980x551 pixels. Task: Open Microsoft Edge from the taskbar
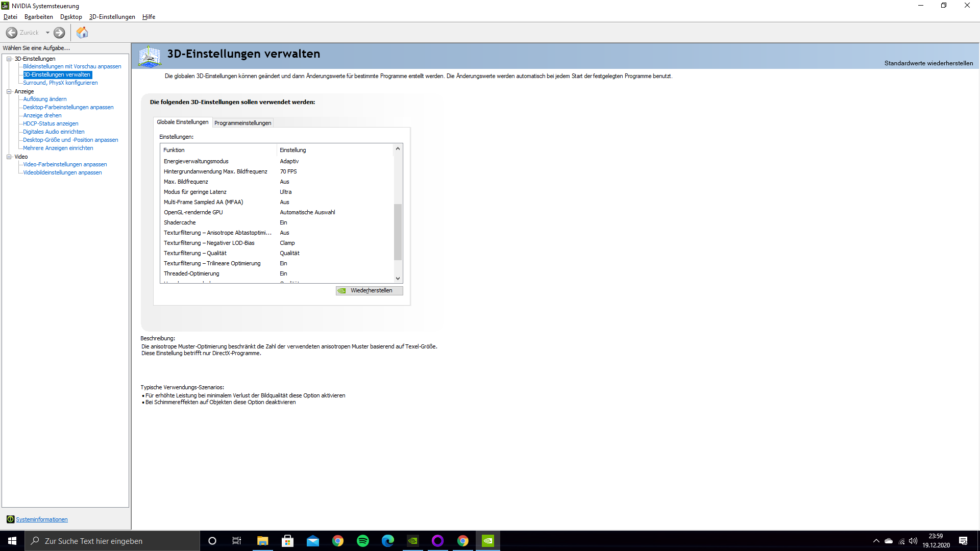tap(388, 541)
